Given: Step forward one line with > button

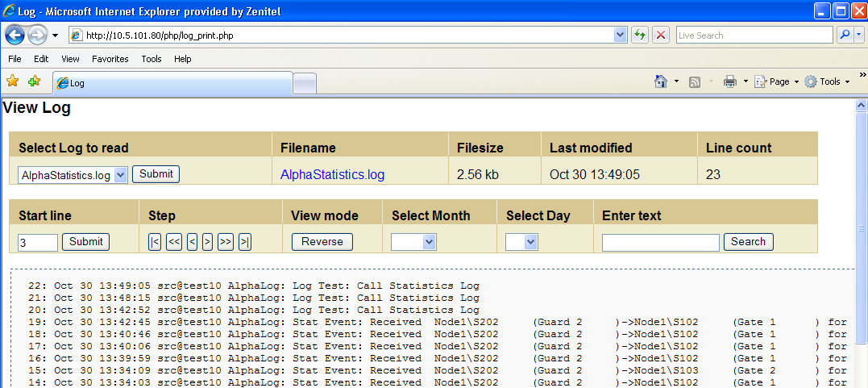Looking at the screenshot, I should (208, 242).
